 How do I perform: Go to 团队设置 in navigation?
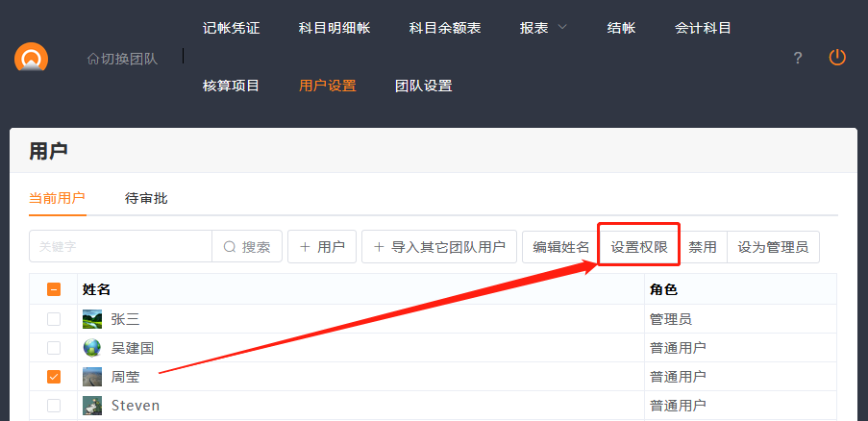(x=423, y=86)
